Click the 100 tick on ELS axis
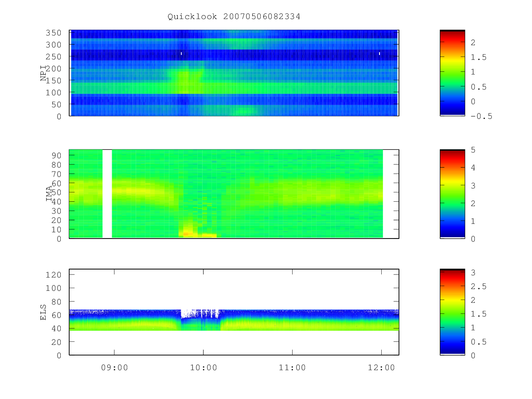The width and height of the screenshot is (532, 399). [x=54, y=288]
